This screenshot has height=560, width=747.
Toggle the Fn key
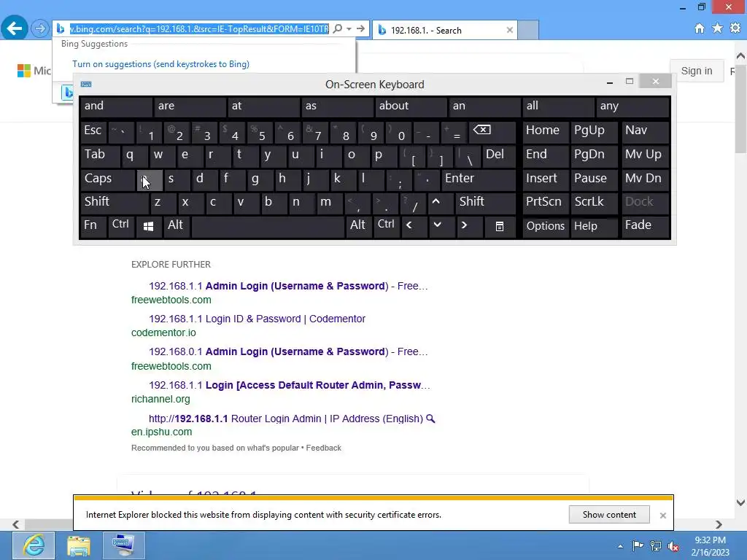click(93, 226)
